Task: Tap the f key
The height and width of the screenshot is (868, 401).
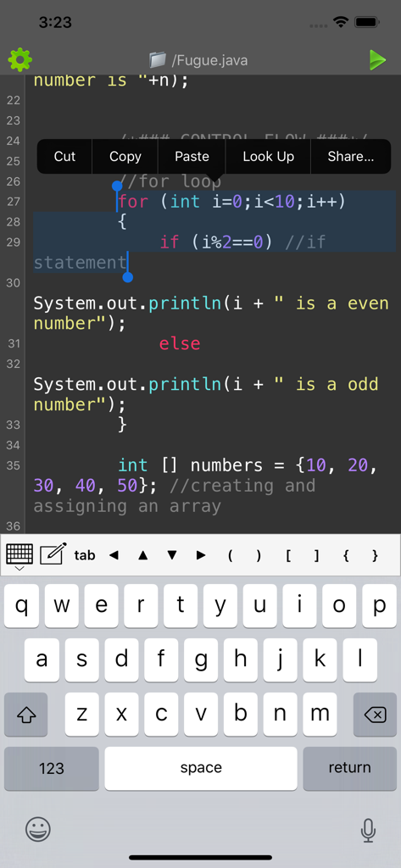Action: [160, 659]
